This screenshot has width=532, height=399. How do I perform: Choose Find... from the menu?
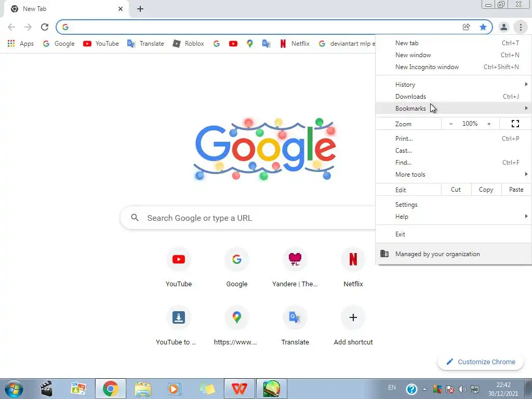click(x=454, y=163)
